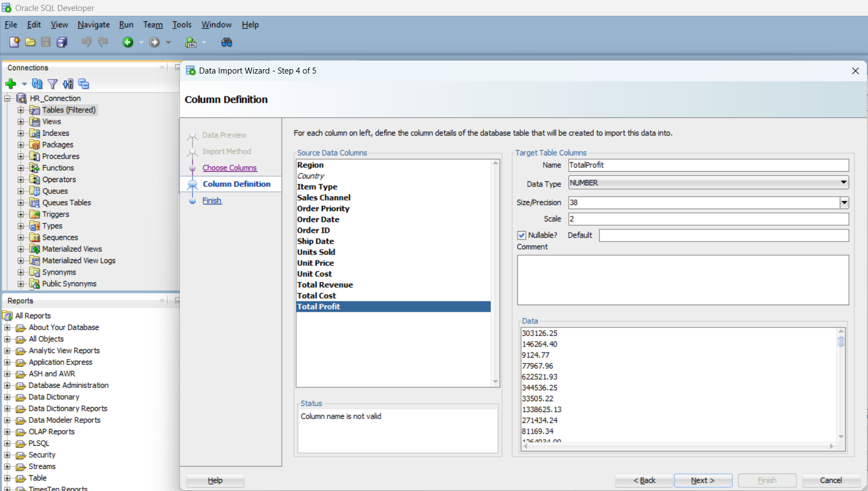Image resolution: width=868 pixels, height=491 pixels.
Task: Click the Name field containing TotalProfit
Action: click(x=709, y=165)
